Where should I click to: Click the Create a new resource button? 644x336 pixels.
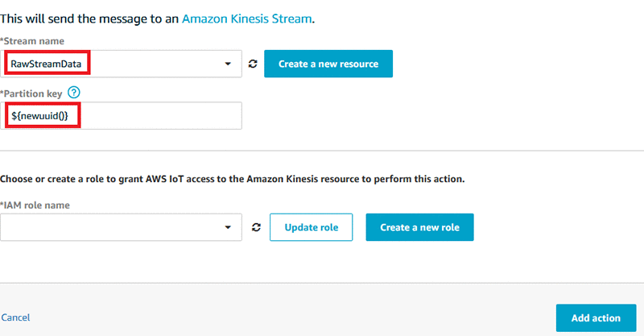click(328, 64)
